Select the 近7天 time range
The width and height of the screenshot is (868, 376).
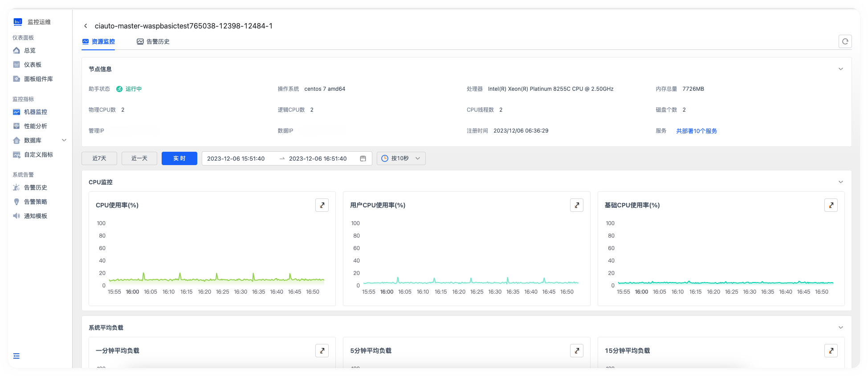pyautogui.click(x=99, y=158)
